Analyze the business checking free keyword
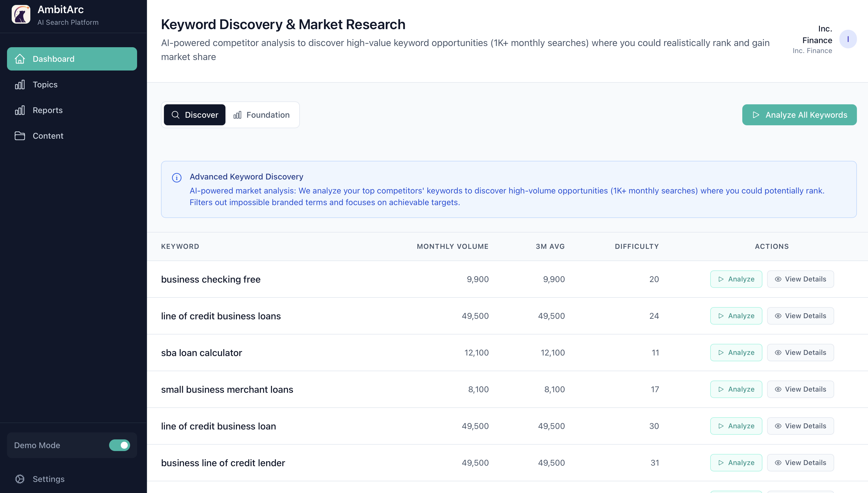This screenshot has height=493, width=868. click(x=736, y=279)
